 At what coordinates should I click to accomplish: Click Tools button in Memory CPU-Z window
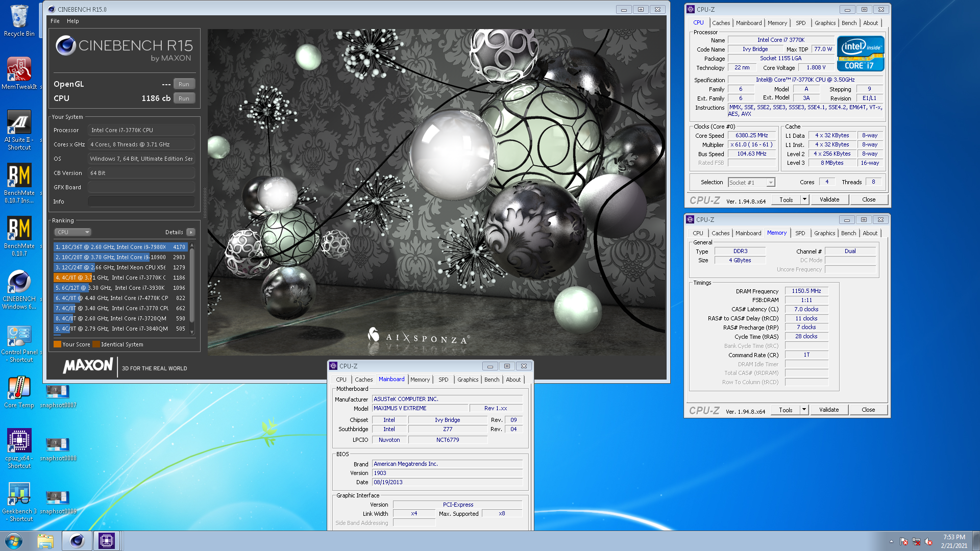tap(786, 410)
